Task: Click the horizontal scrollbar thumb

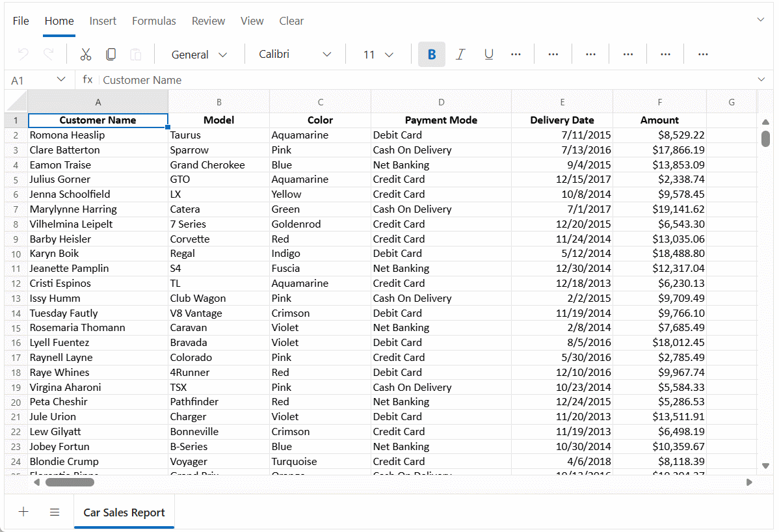Action: tap(70, 482)
